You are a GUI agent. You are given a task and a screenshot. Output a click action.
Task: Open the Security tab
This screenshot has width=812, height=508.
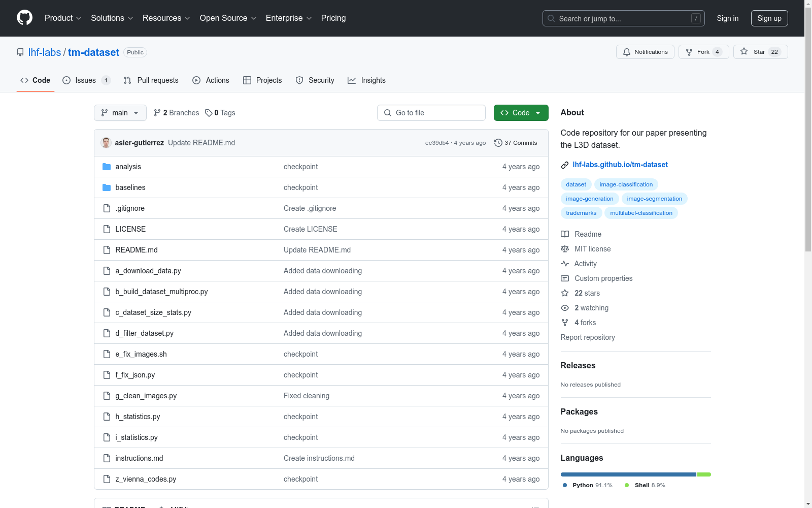315,80
